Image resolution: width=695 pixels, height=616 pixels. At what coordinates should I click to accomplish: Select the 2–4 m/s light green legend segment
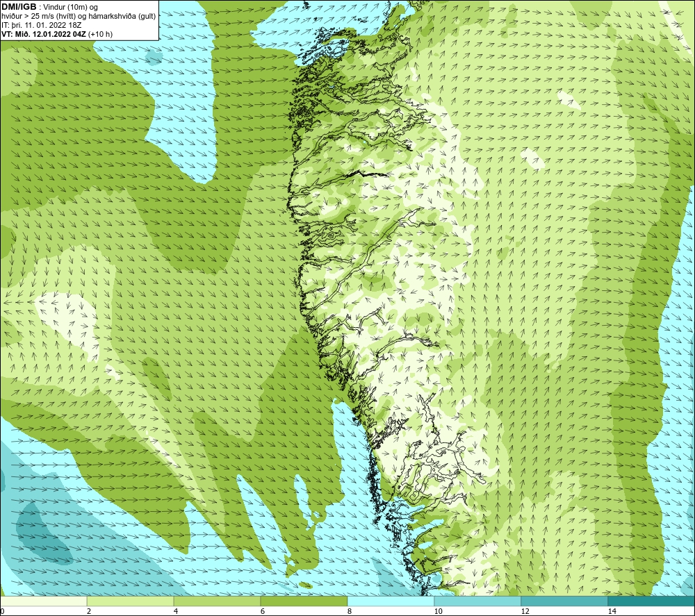tap(131, 601)
